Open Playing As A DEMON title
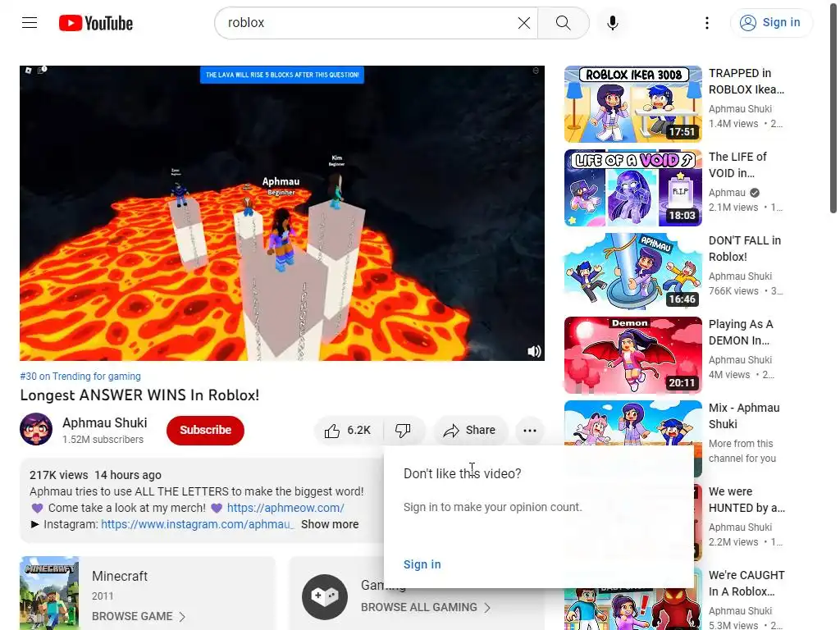Screen dimensions: 840x630 click(741, 332)
